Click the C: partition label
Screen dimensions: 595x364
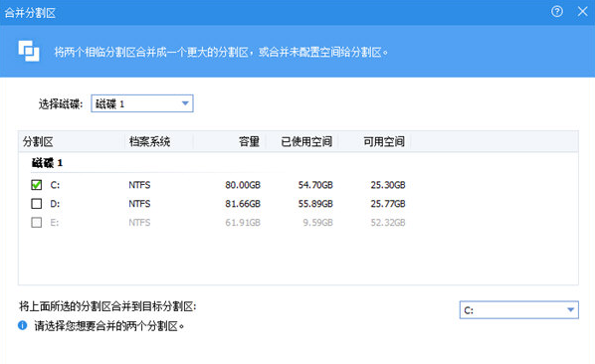pos(55,185)
